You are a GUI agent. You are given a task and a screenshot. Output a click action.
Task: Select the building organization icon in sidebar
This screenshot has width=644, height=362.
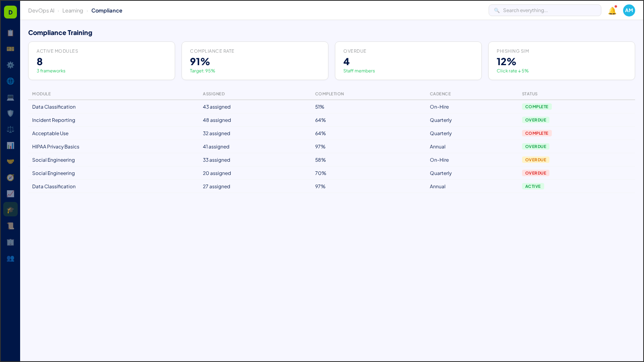click(10, 242)
